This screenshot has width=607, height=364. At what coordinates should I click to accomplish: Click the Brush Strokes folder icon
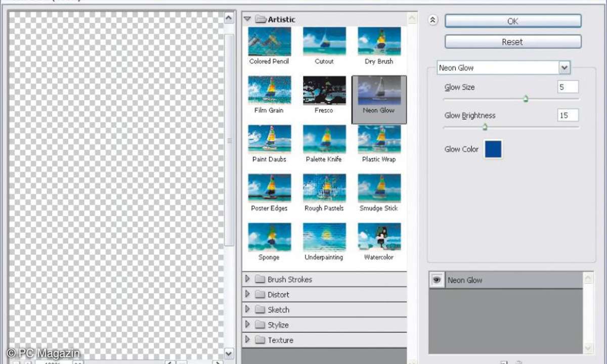(x=260, y=279)
